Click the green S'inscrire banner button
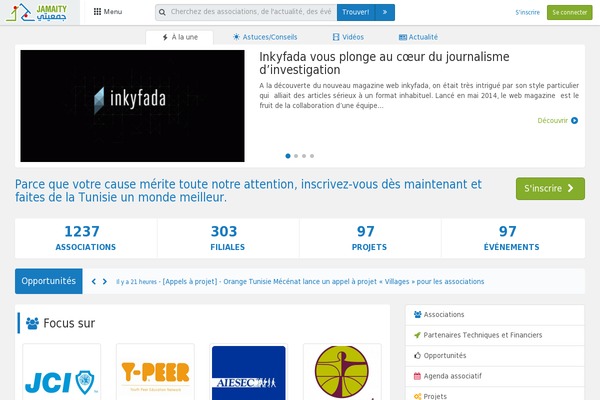The width and height of the screenshot is (600, 400). pos(550,188)
